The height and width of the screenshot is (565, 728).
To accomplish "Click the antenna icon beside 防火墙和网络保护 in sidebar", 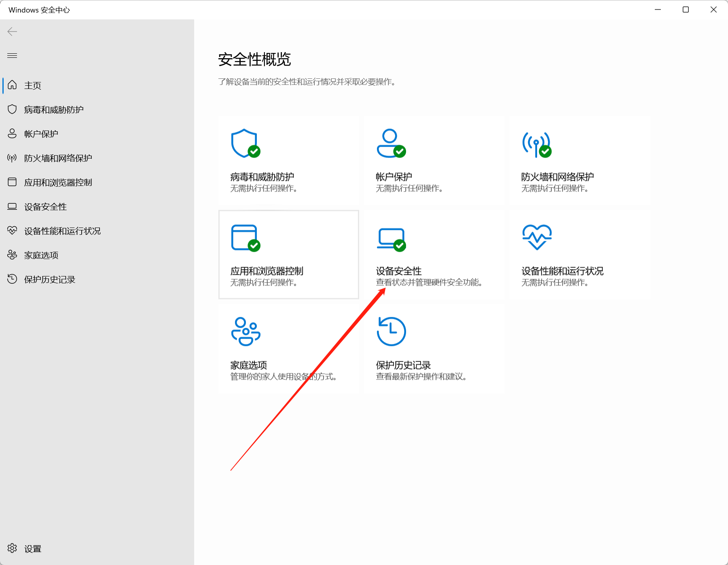I will [12, 158].
